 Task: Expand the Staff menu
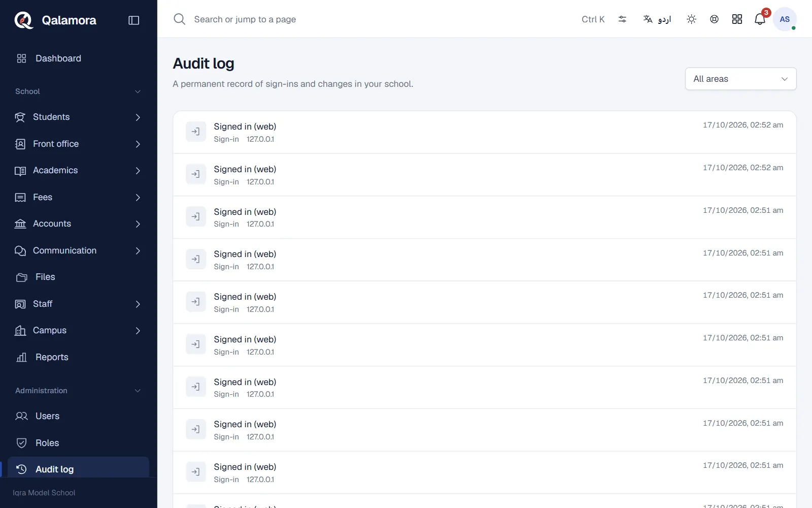(79, 304)
